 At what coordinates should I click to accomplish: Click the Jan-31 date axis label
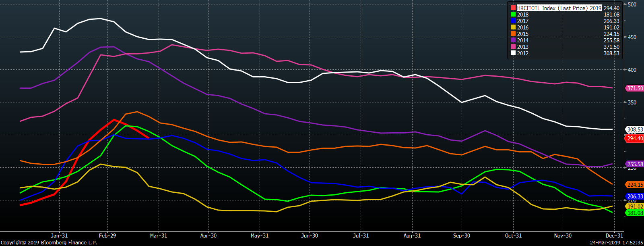pyautogui.click(x=59, y=236)
